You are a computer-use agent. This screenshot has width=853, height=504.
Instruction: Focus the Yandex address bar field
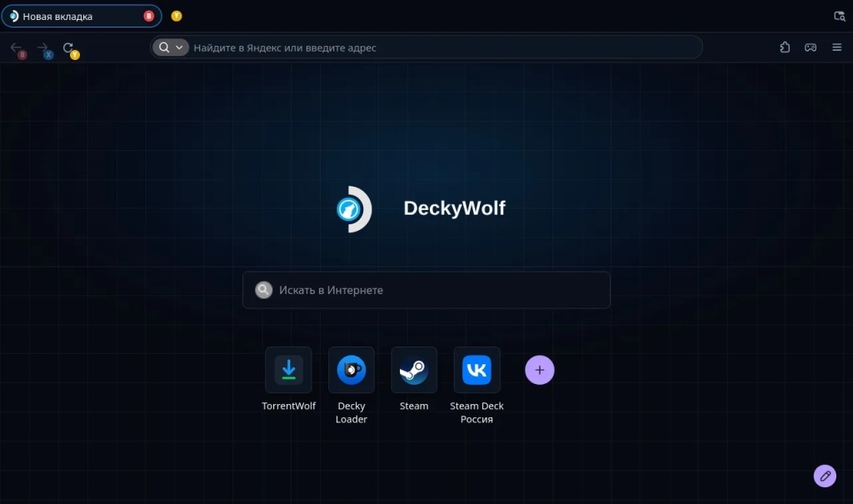pos(426,47)
